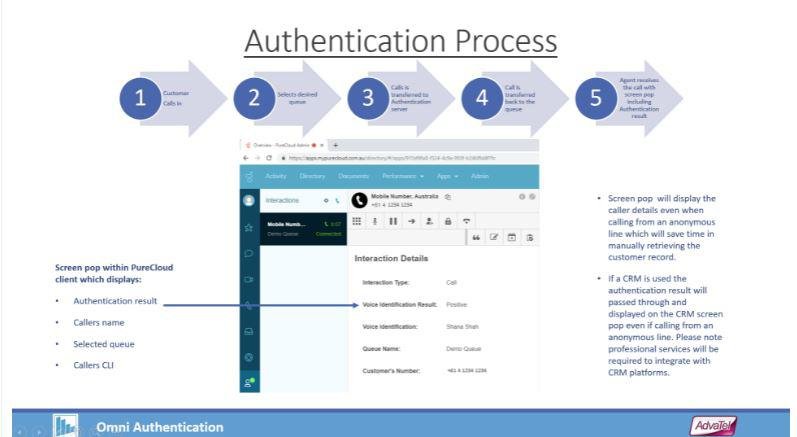Screen dimensions: 797x437
Task: Open the notes edit pencil icon
Action: 494,237
